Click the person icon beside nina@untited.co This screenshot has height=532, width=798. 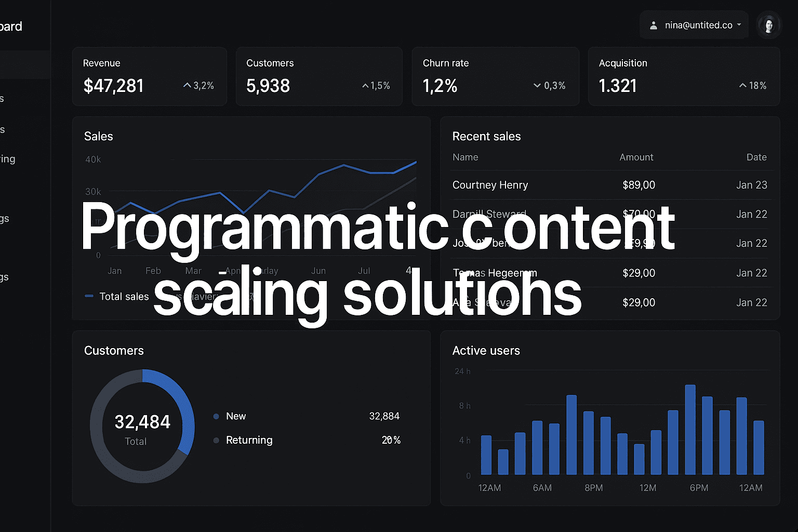(654, 25)
